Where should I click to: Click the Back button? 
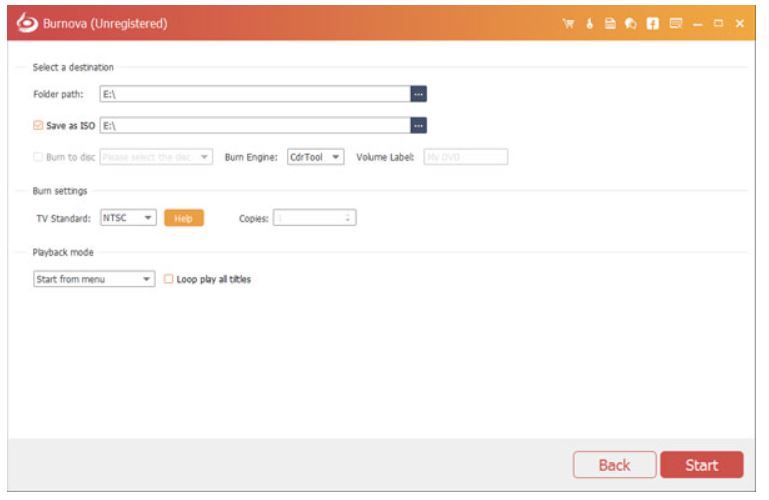click(x=614, y=465)
